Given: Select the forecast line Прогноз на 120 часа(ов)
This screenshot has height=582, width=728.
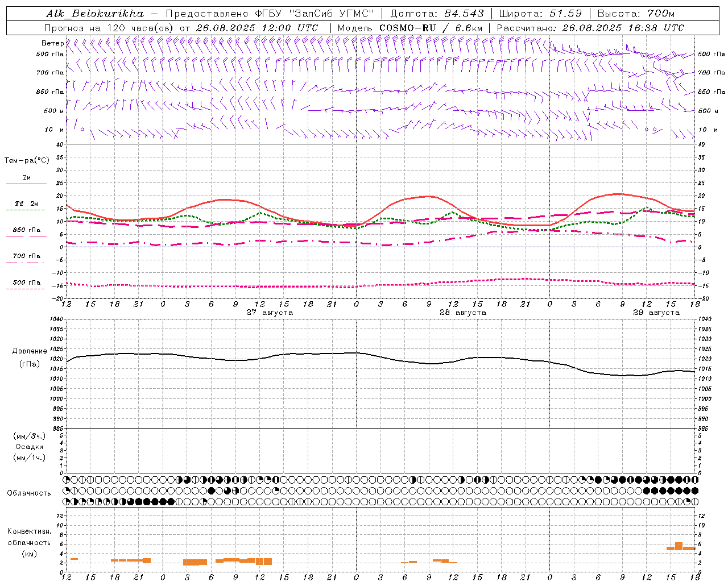Looking at the screenshot, I should 109,28.
